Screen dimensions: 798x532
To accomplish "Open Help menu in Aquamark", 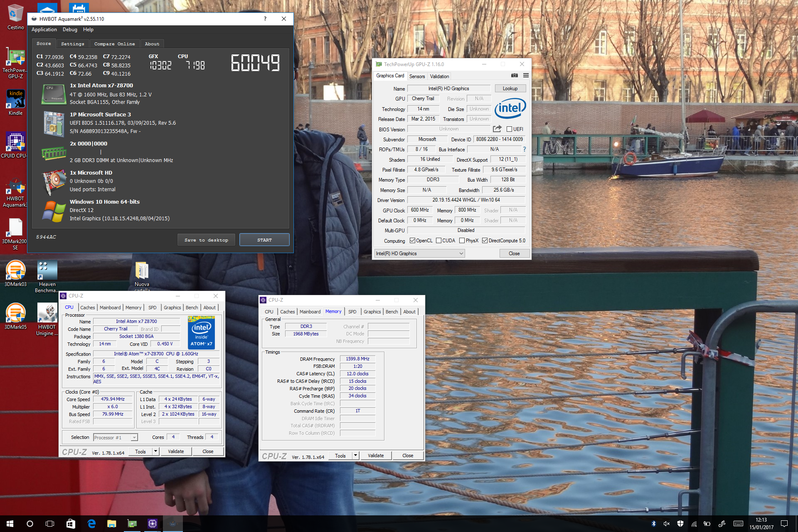I will pos(88,30).
